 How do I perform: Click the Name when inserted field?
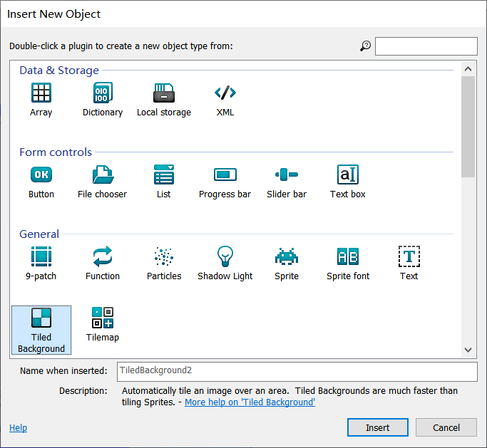297,372
